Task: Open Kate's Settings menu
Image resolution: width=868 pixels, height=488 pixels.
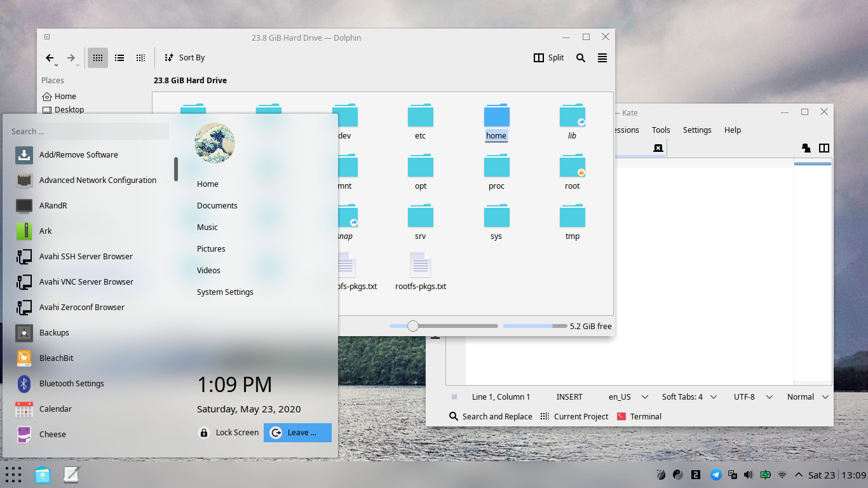Action: (x=697, y=130)
